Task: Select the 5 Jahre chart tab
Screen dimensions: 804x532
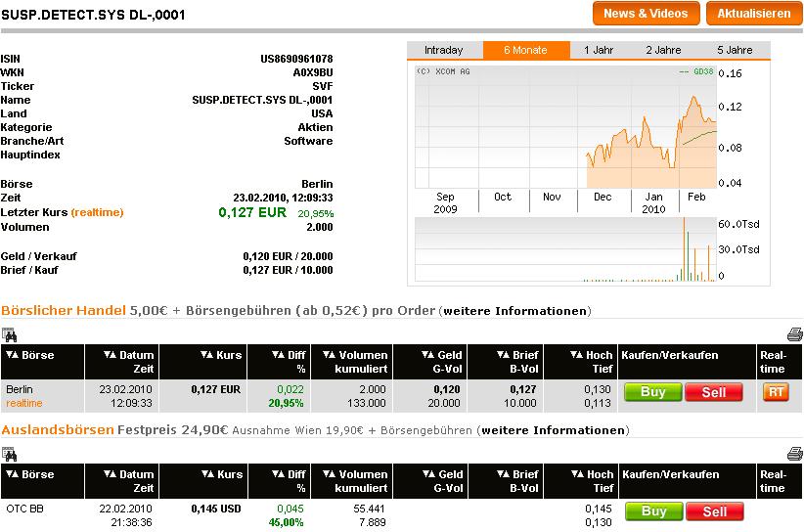Action: (735, 50)
